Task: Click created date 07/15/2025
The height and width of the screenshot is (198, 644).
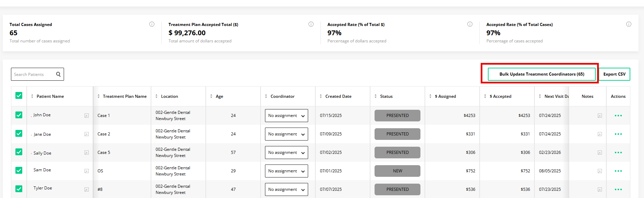Action: click(x=331, y=116)
